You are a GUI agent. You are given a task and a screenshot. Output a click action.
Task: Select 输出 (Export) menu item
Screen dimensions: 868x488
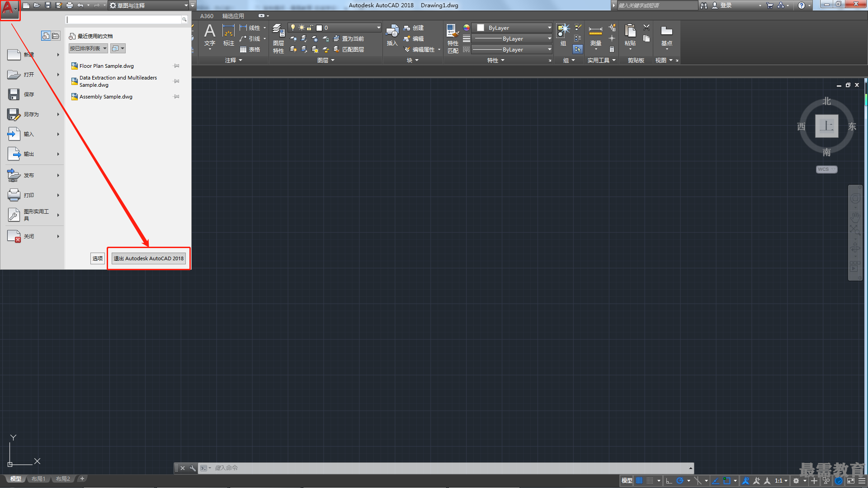coord(33,154)
